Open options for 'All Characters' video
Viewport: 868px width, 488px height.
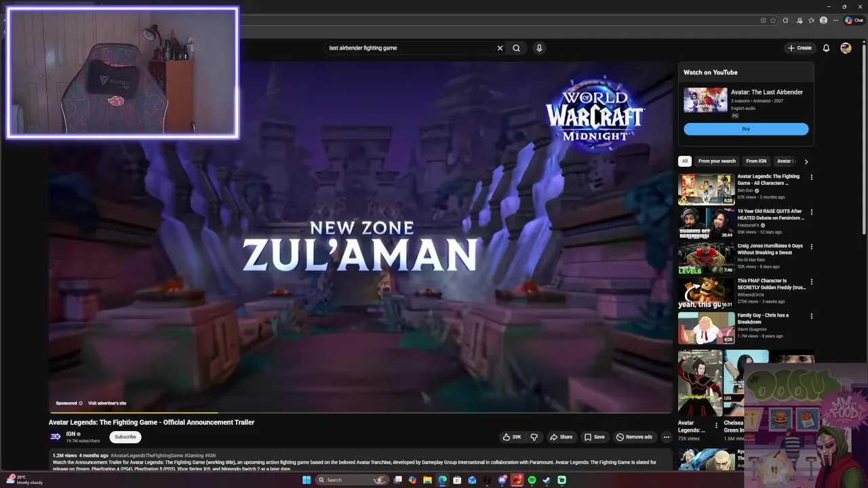[x=812, y=178]
